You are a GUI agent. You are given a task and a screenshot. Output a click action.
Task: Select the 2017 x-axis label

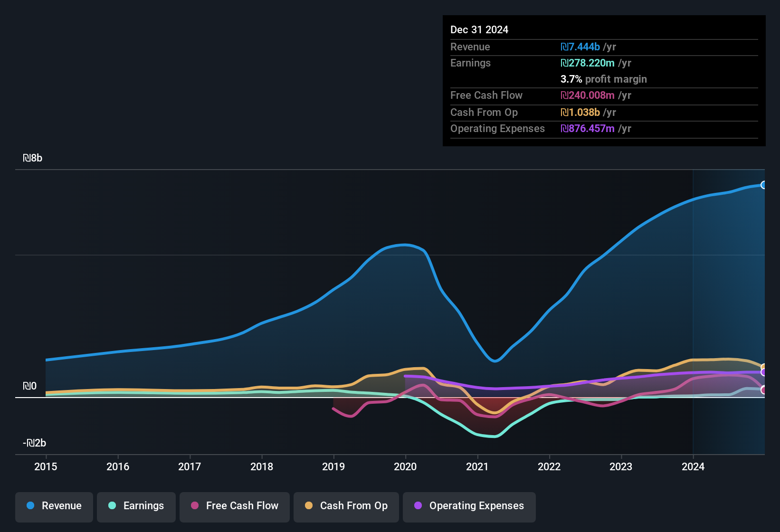tap(190, 466)
